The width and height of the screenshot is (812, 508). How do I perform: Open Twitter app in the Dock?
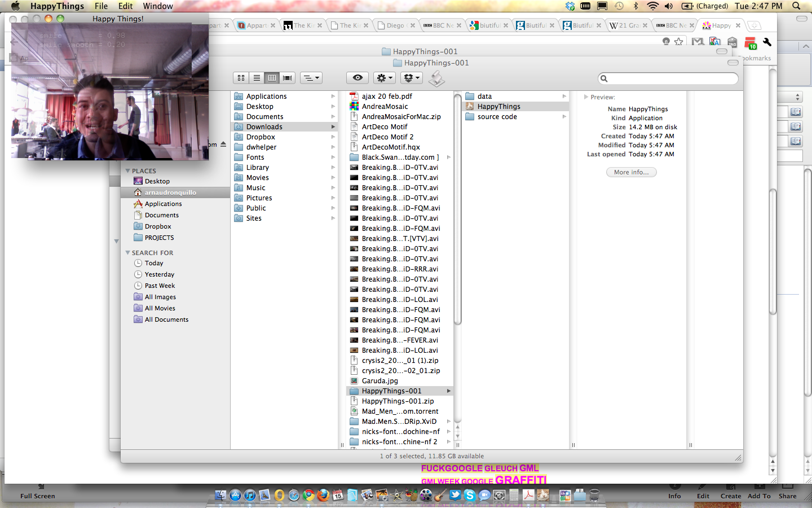pyautogui.click(x=455, y=495)
